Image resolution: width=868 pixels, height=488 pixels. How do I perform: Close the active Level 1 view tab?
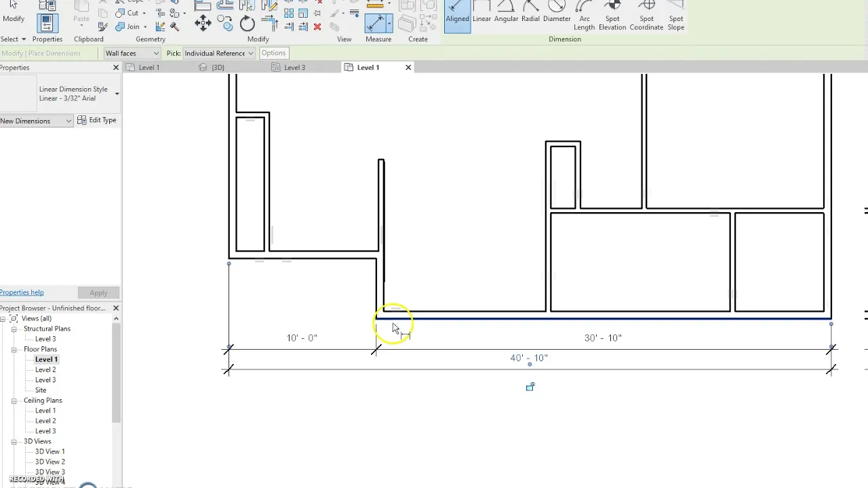[x=408, y=67]
